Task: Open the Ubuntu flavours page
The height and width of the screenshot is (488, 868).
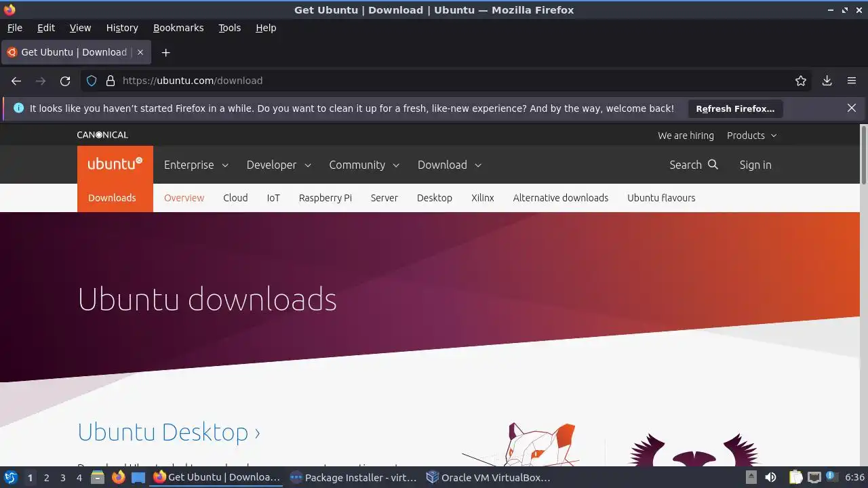Action: [x=661, y=198]
